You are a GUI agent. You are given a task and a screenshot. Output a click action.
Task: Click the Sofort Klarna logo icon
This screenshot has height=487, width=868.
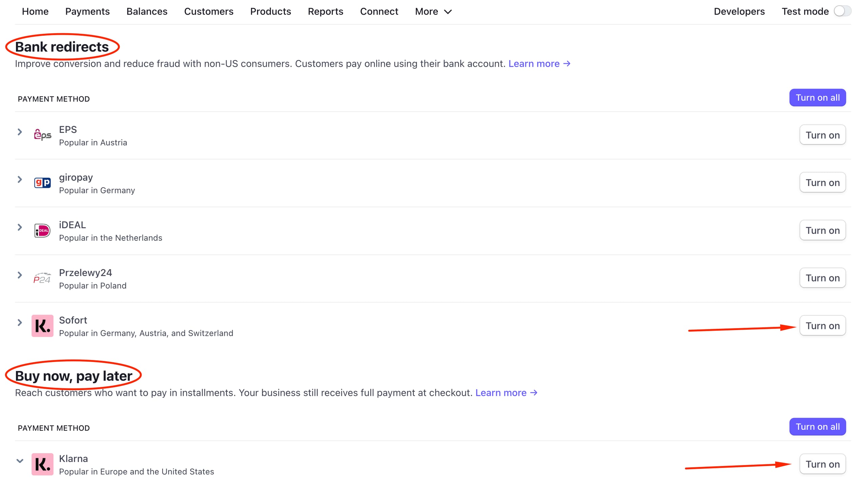[42, 326]
